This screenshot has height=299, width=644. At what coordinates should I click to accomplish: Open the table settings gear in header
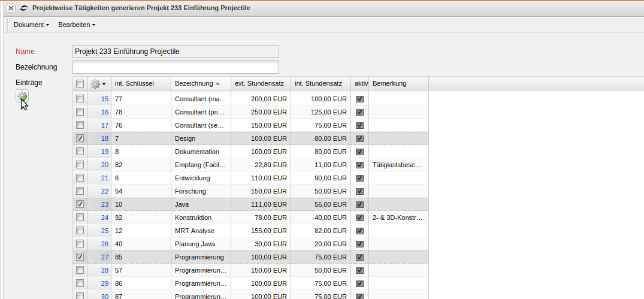(95, 84)
